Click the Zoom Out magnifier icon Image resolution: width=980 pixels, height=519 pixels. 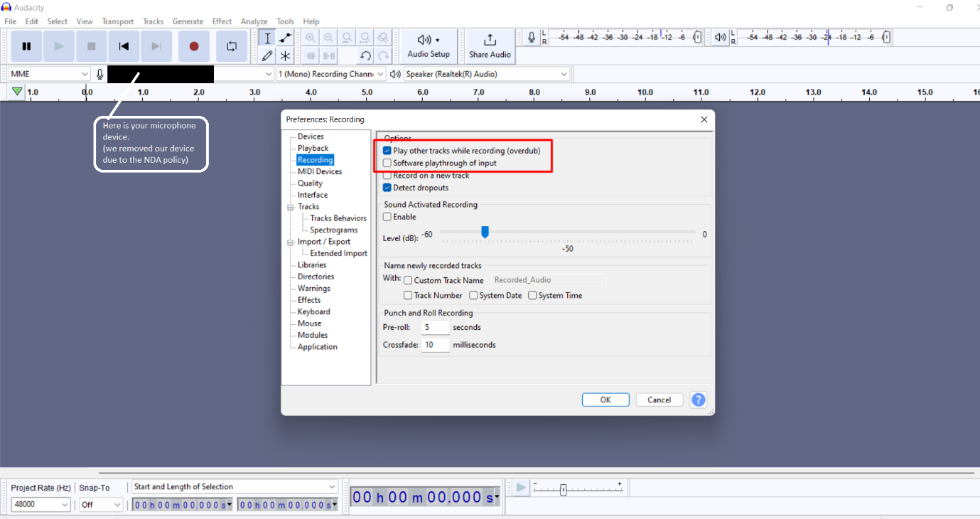(x=328, y=38)
